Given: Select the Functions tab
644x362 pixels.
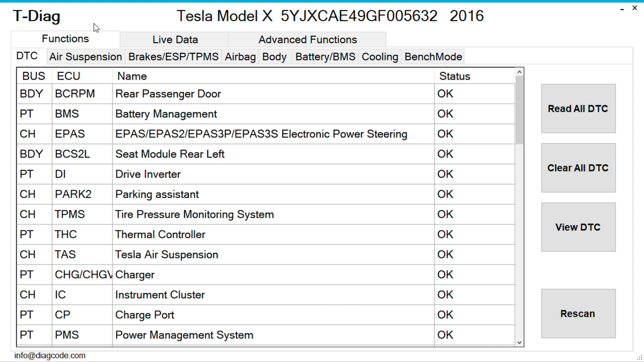Looking at the screenshot, I should [x=65, y=39].
